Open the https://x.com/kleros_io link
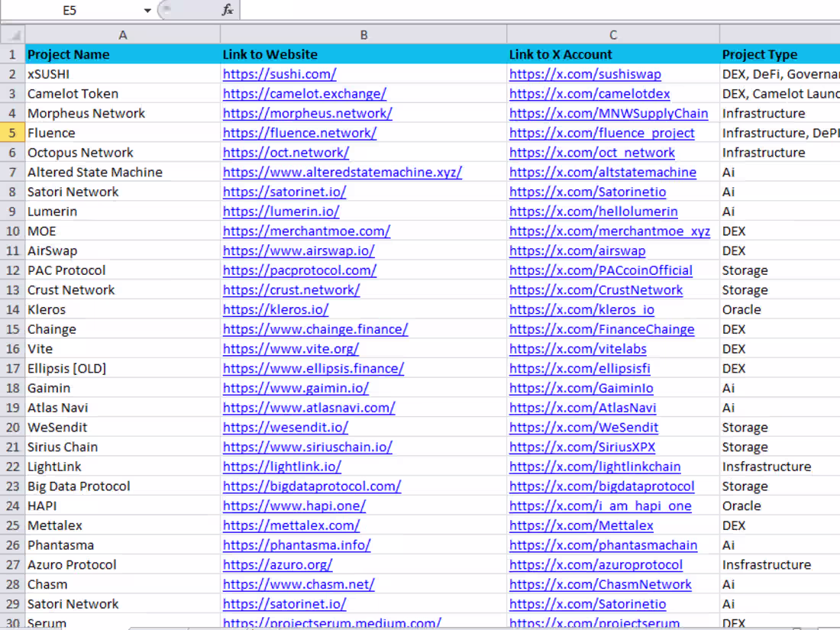 tap(582, 309)
